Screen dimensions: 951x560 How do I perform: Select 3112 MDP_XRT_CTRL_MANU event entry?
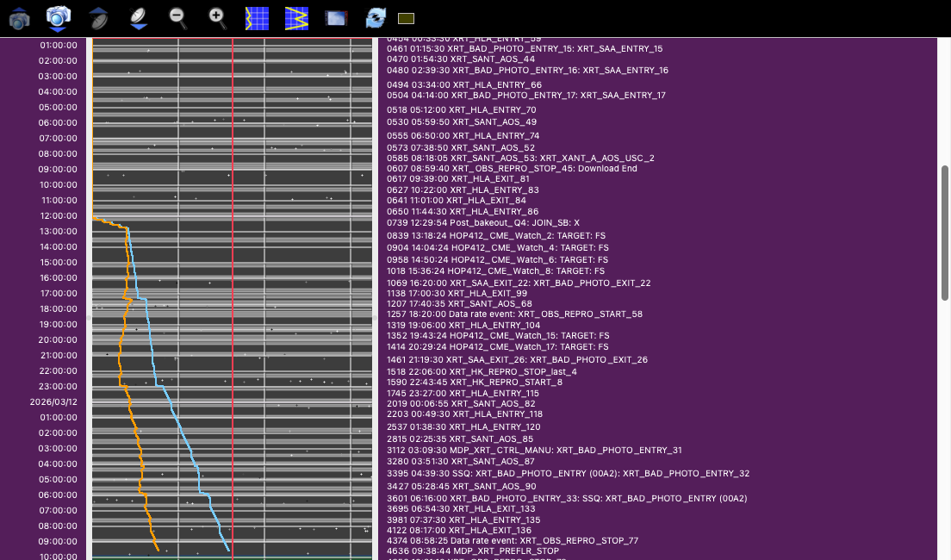(534, 450)
